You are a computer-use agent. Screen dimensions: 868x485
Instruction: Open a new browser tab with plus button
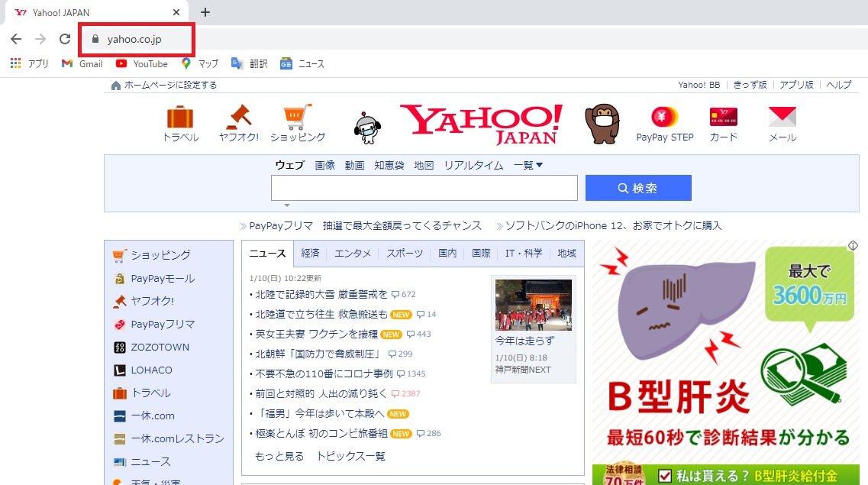(205, 12)
